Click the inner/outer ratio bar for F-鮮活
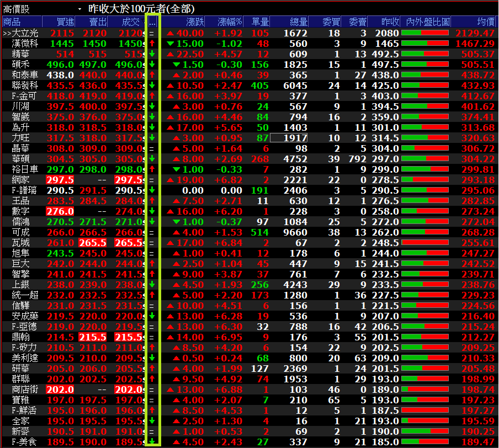Viewport: 499px width, 448px height. coord(425,410)
